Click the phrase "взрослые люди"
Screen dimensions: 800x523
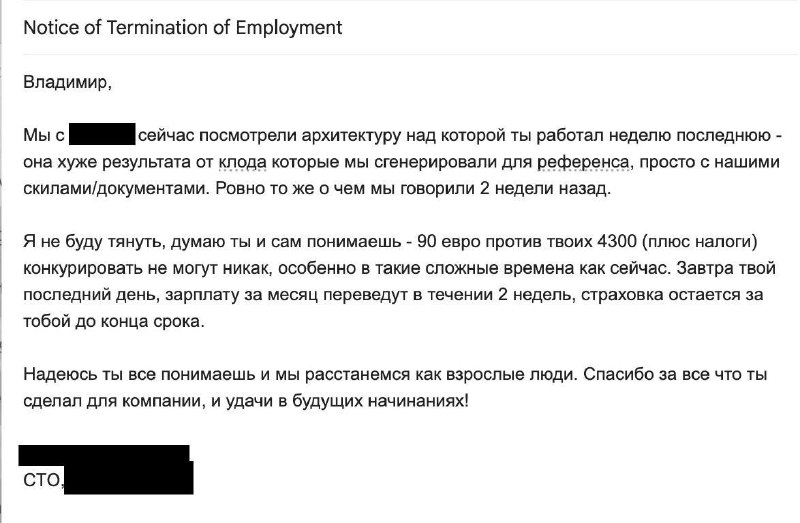[x=512, y=375]
